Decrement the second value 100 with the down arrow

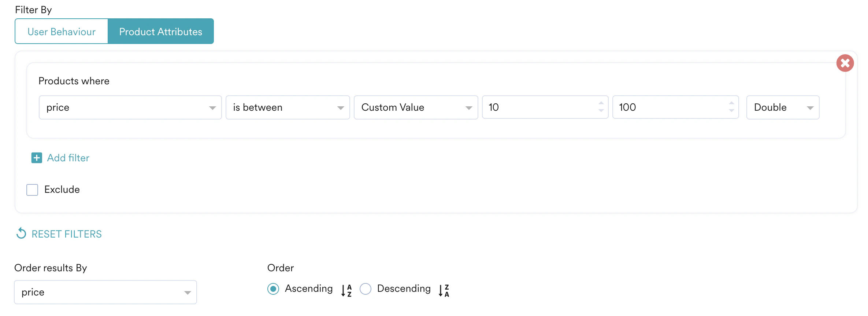pyautogui.click(x=731, y=110)
